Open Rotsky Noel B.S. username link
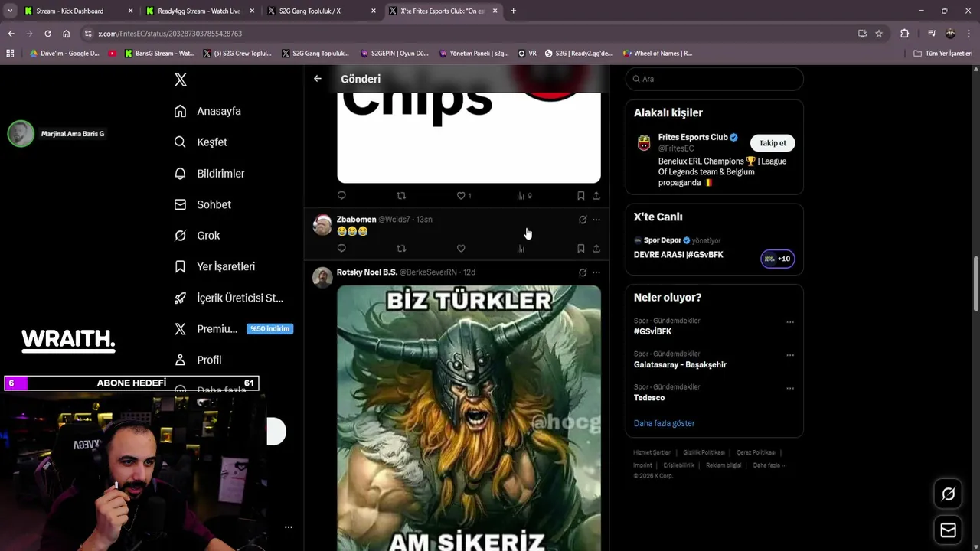 [367, 272]
